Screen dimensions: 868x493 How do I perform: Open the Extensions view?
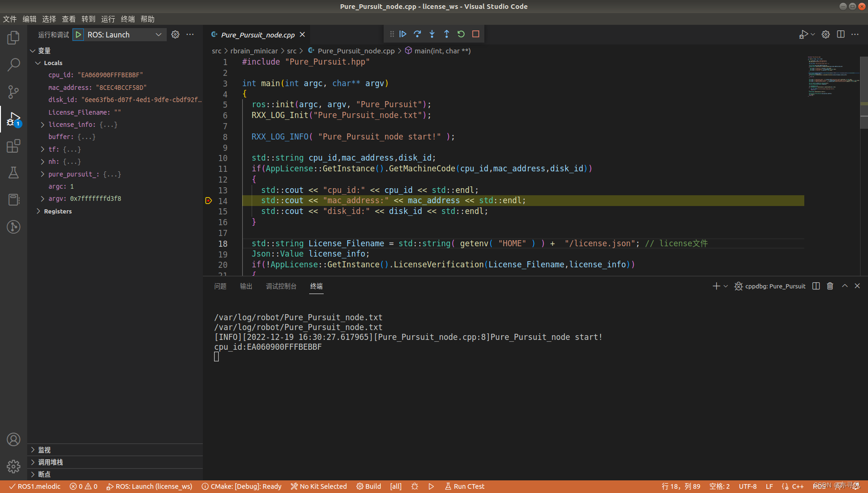point(13,146)
